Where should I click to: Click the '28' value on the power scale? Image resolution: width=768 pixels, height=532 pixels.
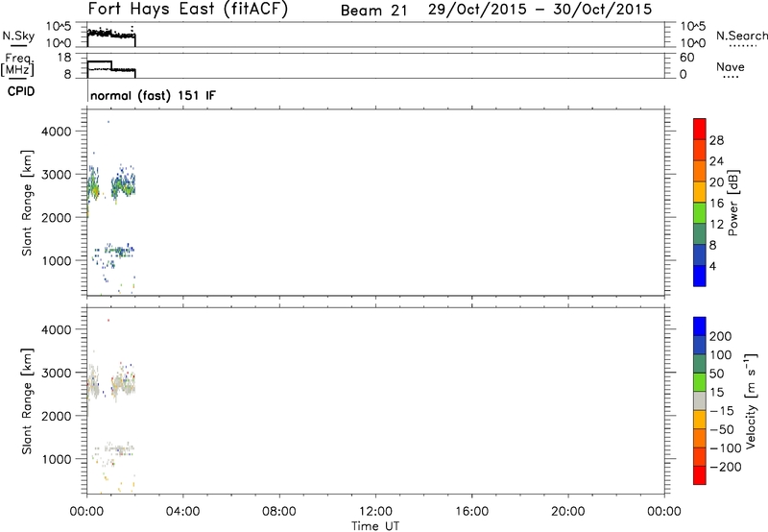[x=716, y=140]
